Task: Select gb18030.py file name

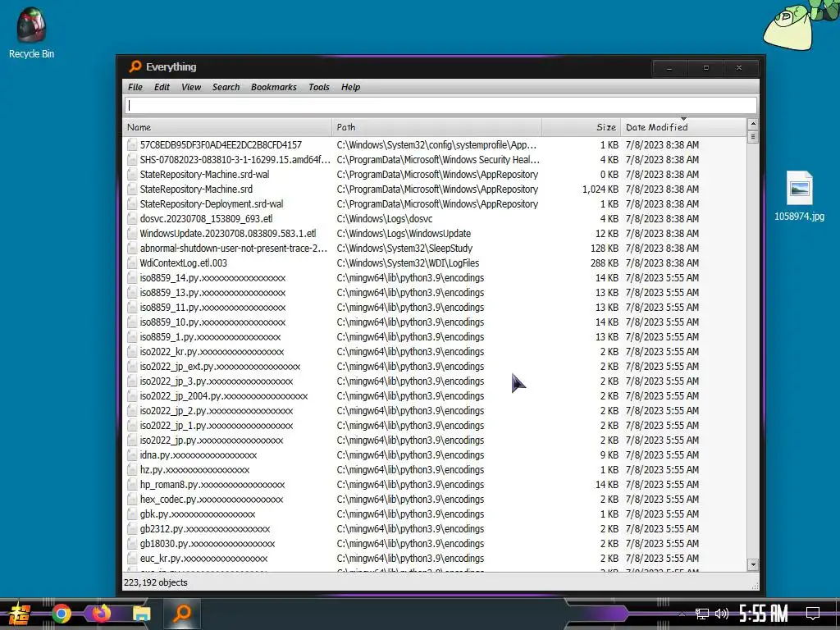Action: [x=208, y=543]
